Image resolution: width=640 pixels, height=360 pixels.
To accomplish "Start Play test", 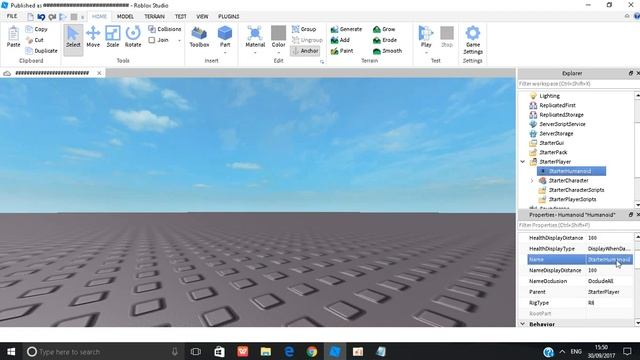I will (426, 38).
